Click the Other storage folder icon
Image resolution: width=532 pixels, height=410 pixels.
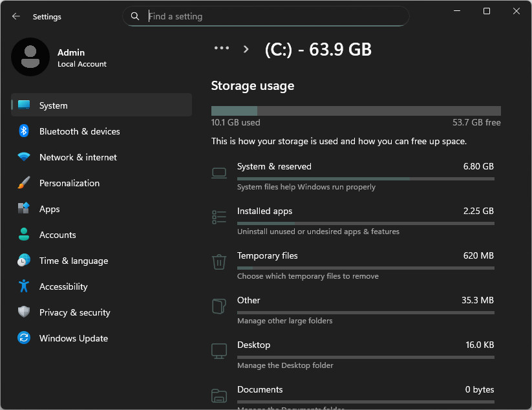219,307
